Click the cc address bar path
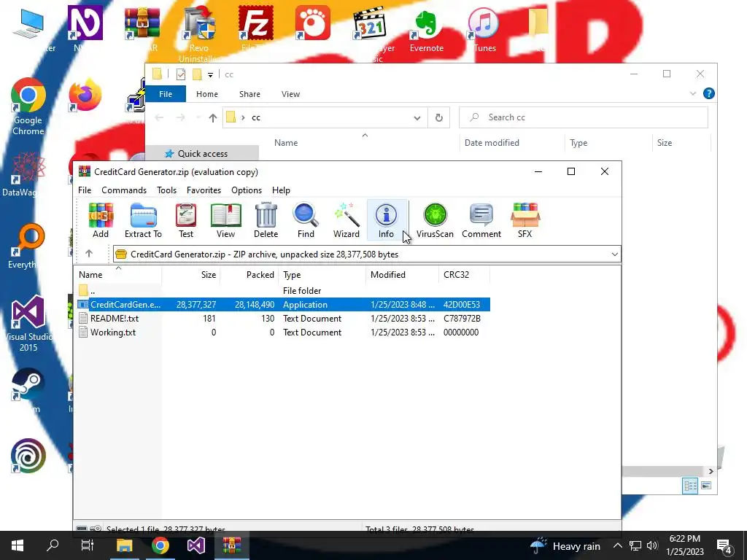747x560 pixels. 256,117
